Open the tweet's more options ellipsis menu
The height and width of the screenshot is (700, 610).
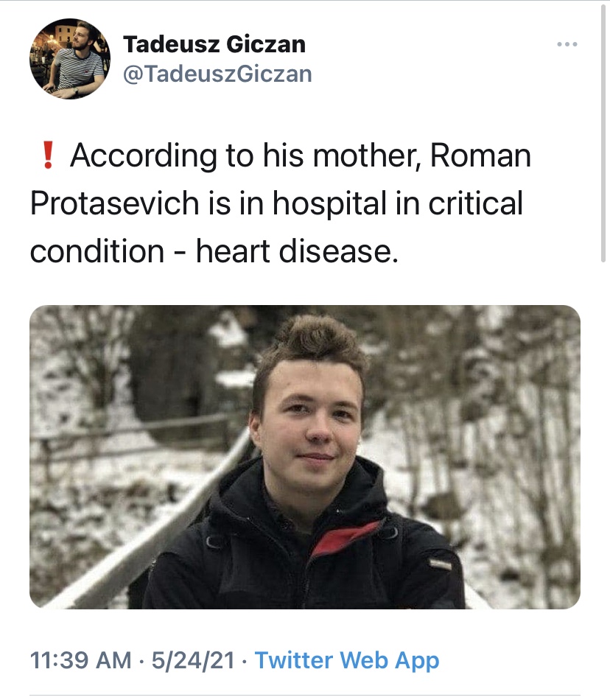(x=567, y=44)
